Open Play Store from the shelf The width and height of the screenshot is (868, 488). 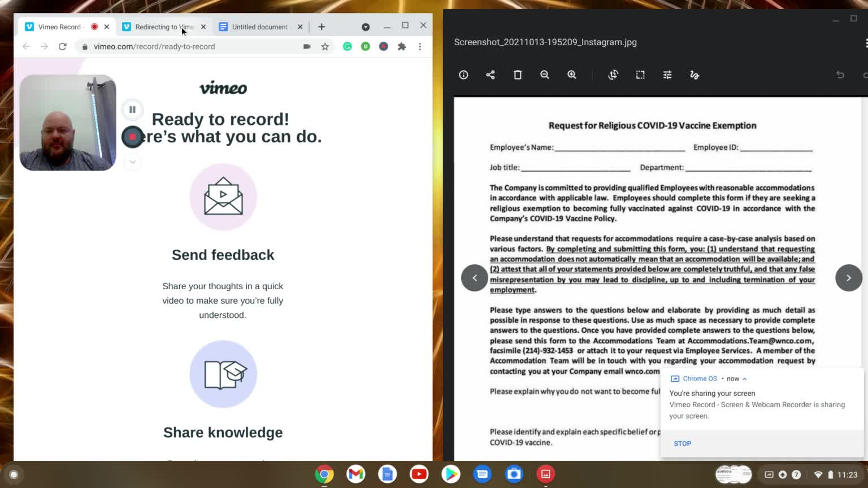pyautogui.click(x=451, y=474)
